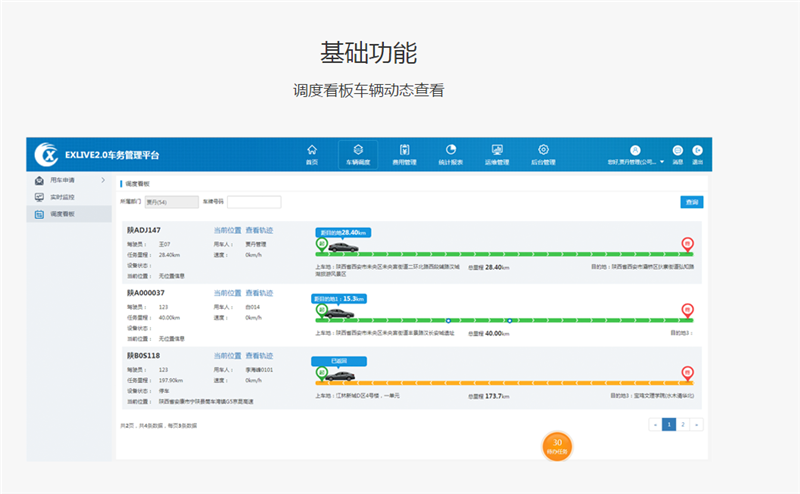The height and width of the screenshot is (494, 800).
Task: Open the 车辆调度 vehicle dispatch module
Action: pos(358,153)
